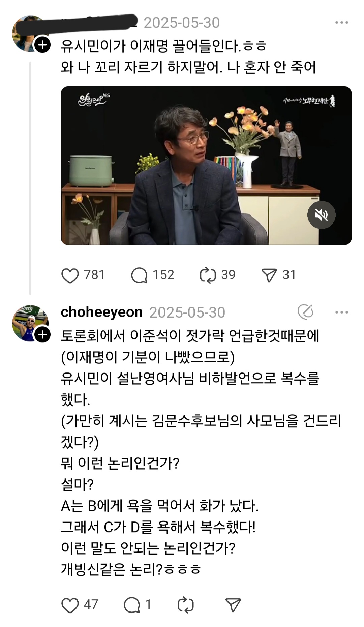Open the 2025-05-30 timestamp of the first post

[182, 23]
